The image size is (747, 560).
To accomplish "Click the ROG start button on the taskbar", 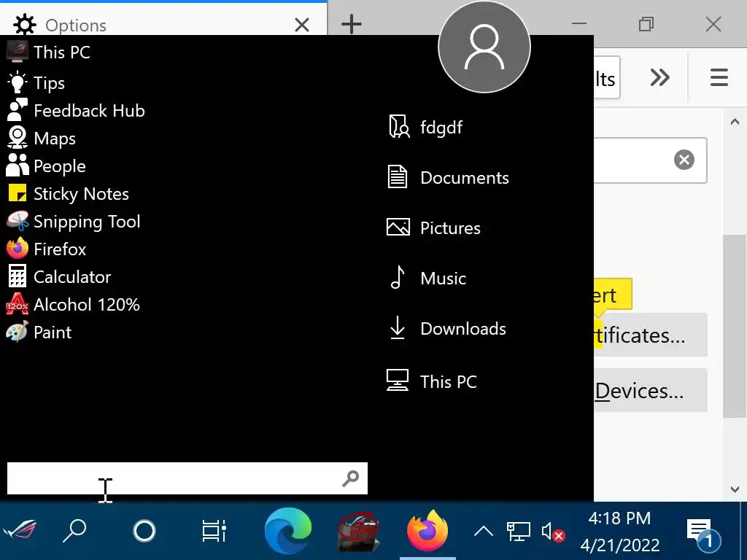I will click(20, 530).
